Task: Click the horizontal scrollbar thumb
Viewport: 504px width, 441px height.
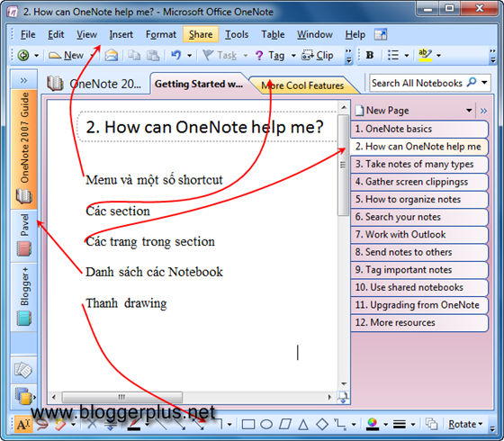Action: coord(122,397)
